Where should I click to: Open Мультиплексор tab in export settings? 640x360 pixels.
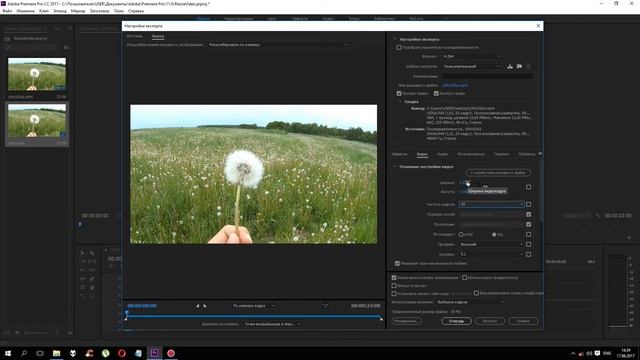tap(471, 154)
